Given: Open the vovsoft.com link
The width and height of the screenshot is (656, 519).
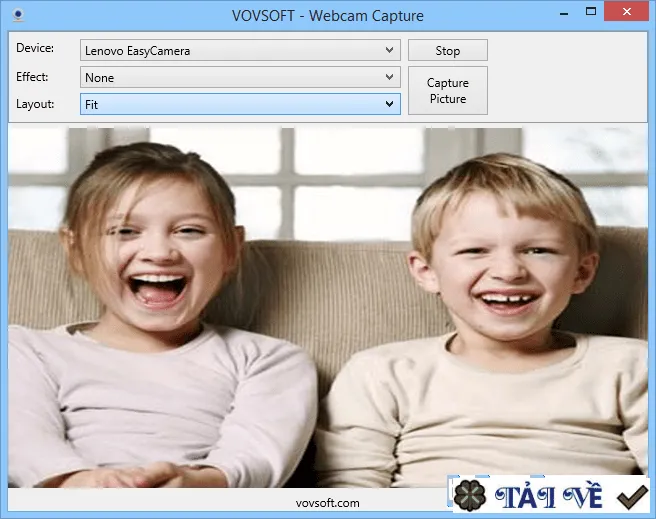Looking at the screenshot, I should coord(327,503).
